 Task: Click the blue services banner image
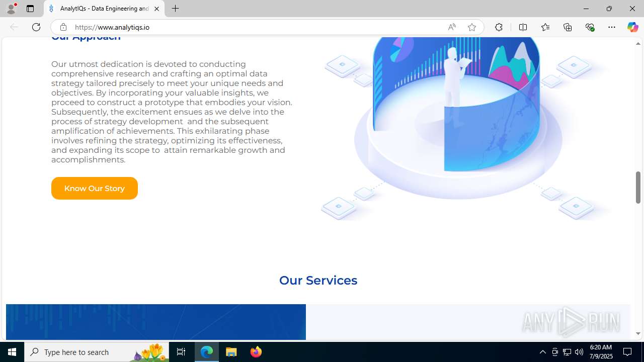point(156,322)
